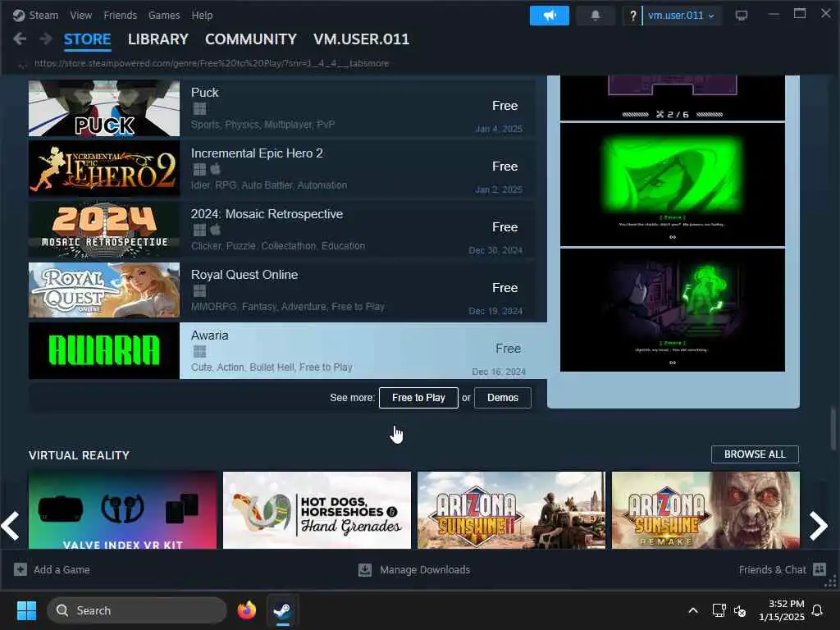Click the Add a Game link

tap(62, 569)
